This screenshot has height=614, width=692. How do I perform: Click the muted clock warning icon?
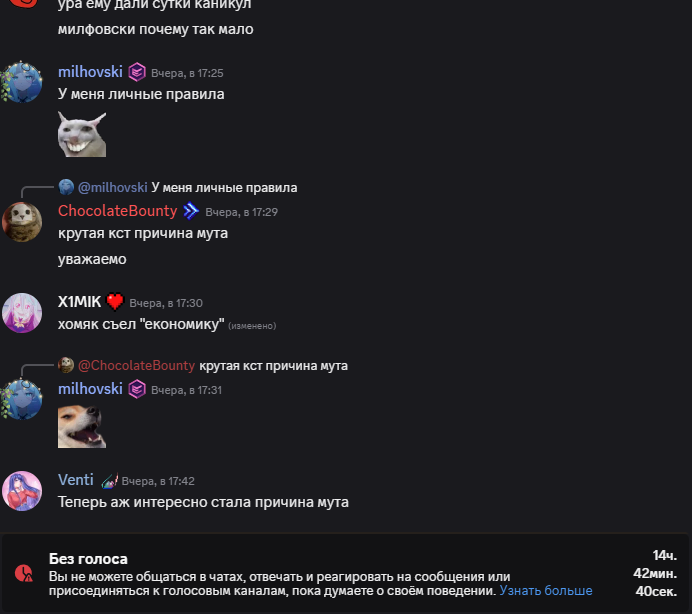pyautogui.click(x=24, y=573)
